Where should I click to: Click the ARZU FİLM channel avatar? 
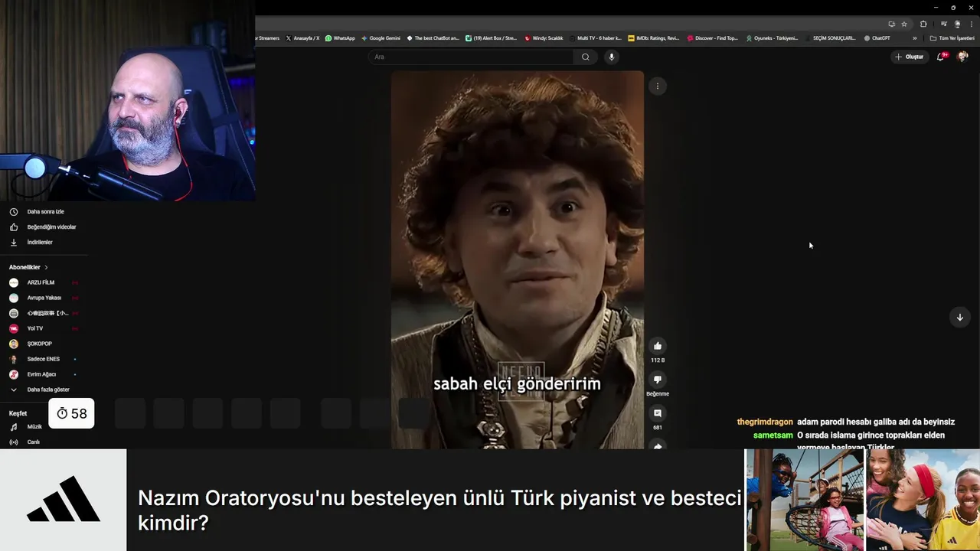(13, 282)
